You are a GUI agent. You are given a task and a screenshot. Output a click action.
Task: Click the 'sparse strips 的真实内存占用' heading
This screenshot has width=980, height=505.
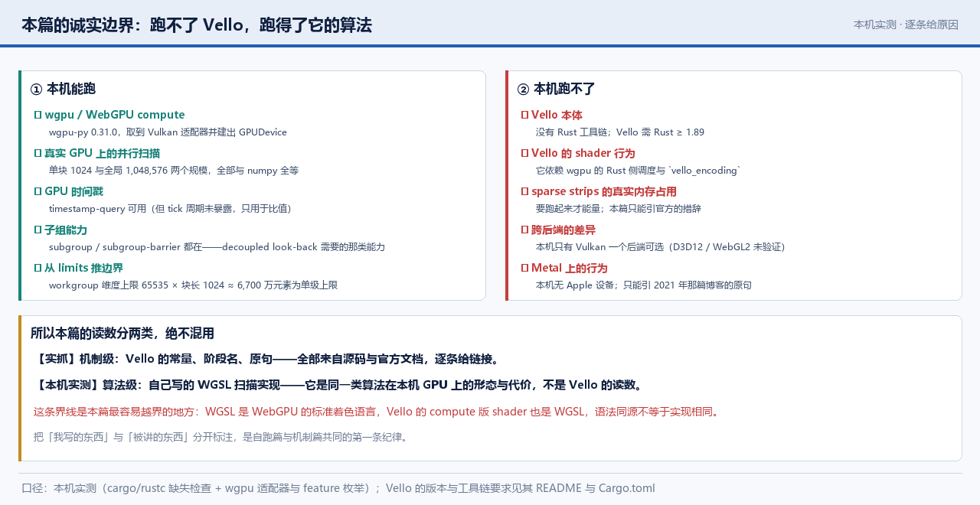(x=604, y=191)
